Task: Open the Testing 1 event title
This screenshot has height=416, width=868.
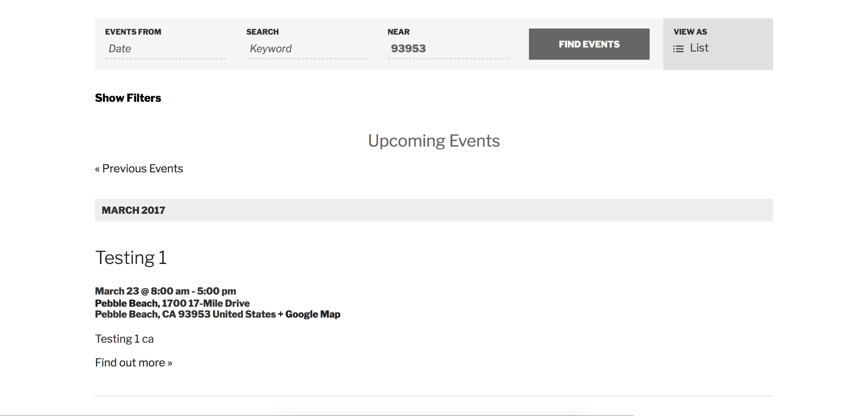Action: (x=131, y=258)
